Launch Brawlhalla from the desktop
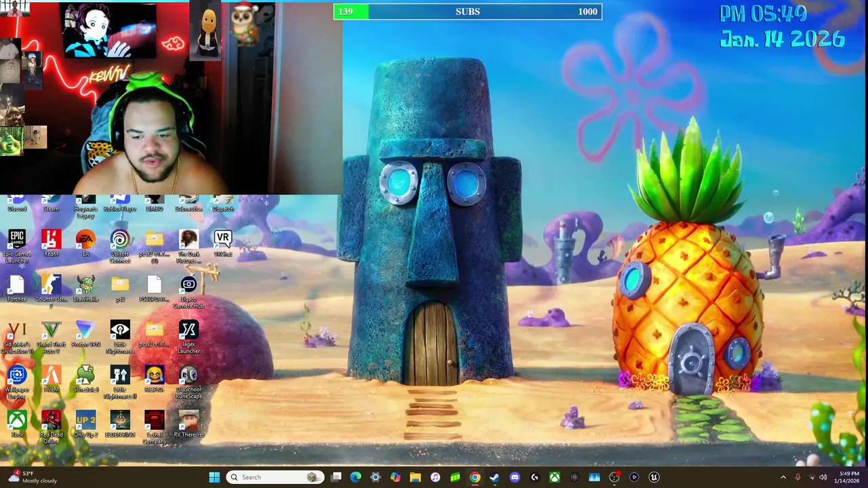 coord(85,289)
